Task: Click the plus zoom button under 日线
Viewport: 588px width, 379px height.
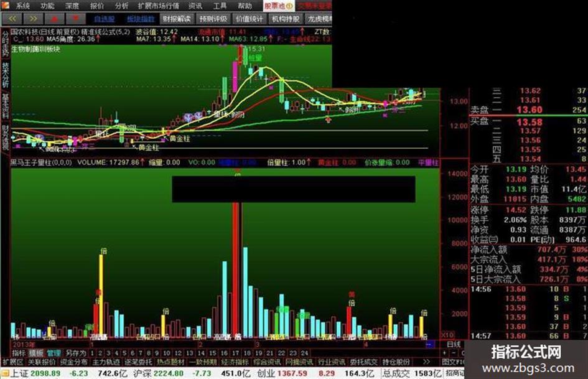Action: (445, 353)
